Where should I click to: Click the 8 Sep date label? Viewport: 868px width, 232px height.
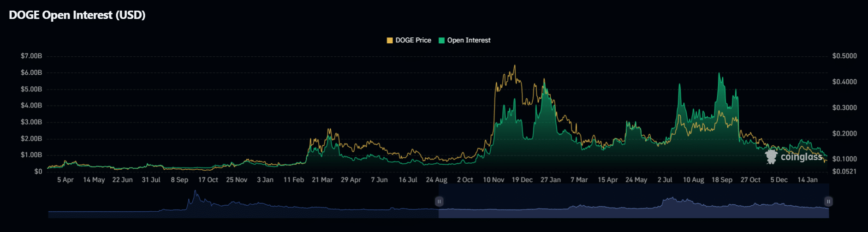180,180
